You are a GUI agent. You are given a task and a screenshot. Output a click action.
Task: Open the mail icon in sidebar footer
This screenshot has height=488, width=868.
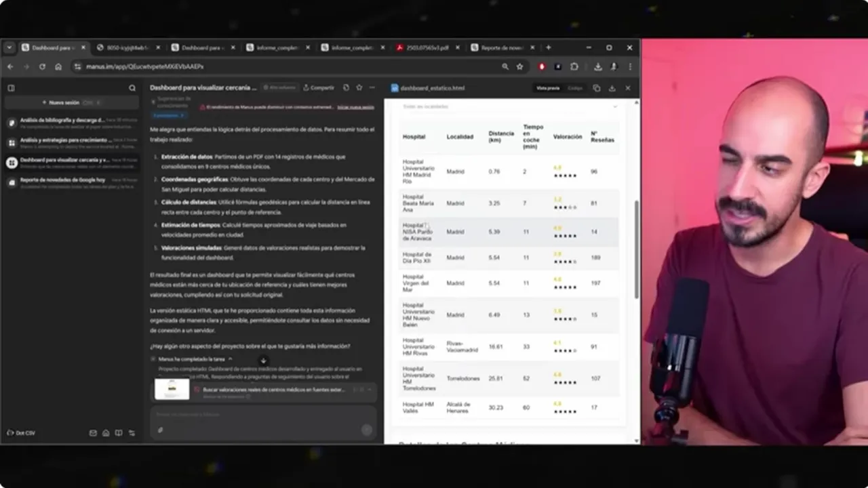93,433
